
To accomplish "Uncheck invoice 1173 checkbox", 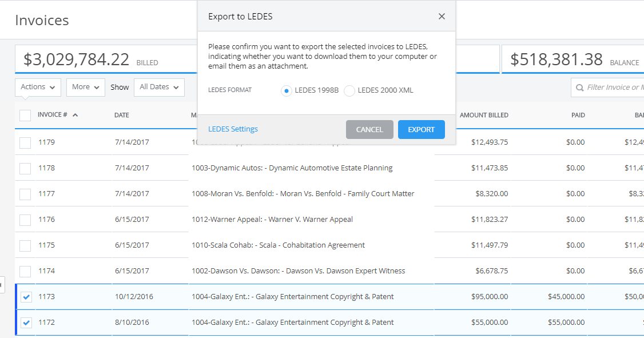I will [x=26, y=296].
